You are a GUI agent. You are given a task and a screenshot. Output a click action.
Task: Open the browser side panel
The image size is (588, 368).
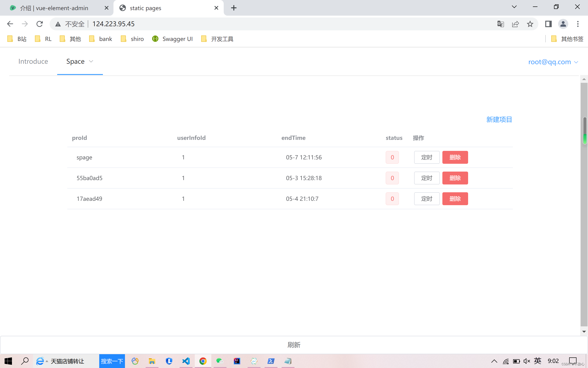[548, 24]
